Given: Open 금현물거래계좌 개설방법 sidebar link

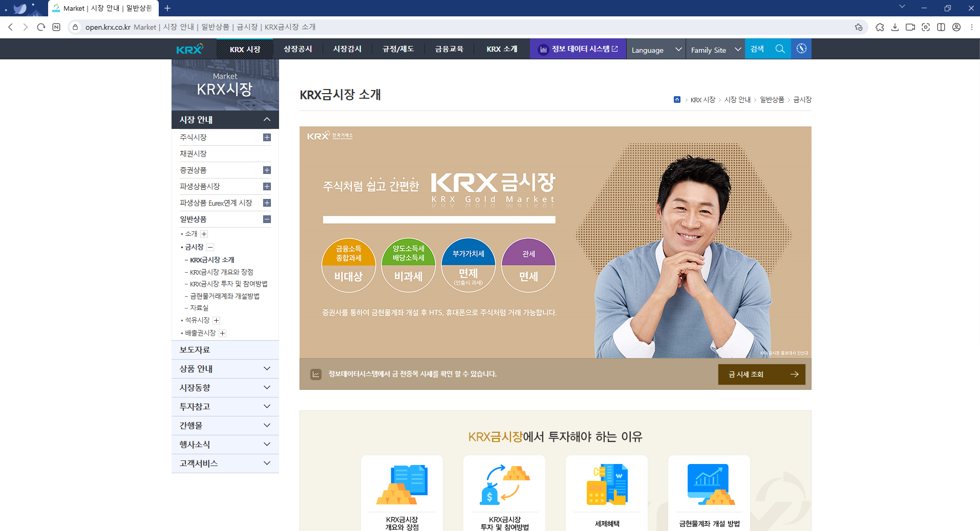Looking at the screenshot, I should point(225,296).
